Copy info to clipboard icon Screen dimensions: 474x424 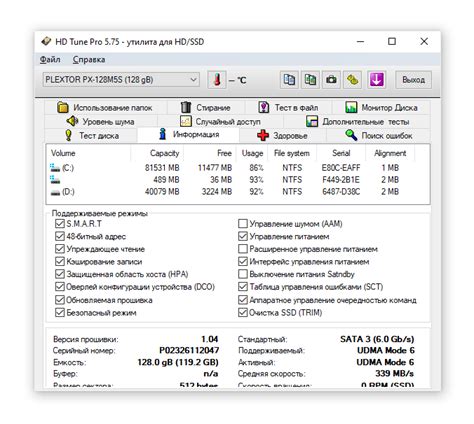[x=289, y=80]
